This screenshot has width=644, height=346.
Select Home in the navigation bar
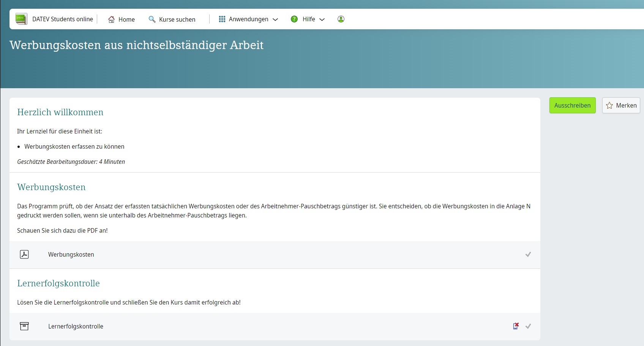click(x=126, y=19)
